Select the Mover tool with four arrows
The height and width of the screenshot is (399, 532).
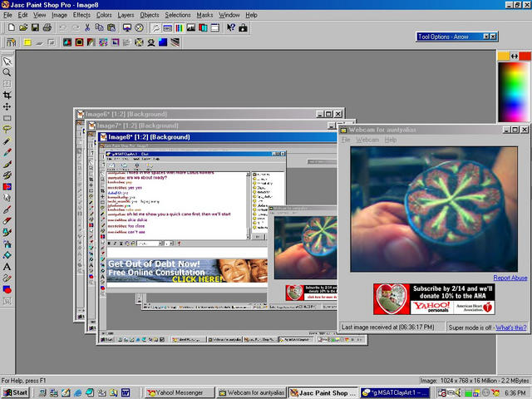pos(7,106)
